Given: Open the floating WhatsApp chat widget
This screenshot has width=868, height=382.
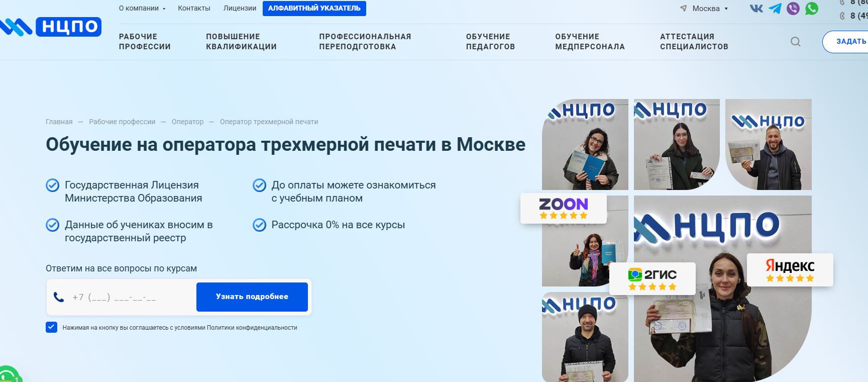Looking at the screenshot, I should click(8, 375).
